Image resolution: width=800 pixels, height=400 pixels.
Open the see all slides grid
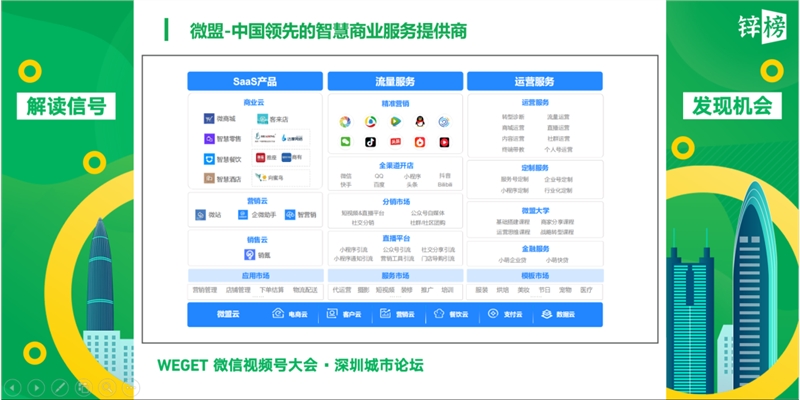tap(84, 388)
